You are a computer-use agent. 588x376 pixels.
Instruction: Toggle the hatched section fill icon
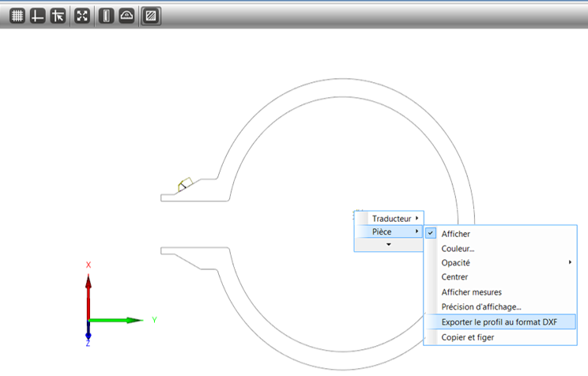[151, 16]
